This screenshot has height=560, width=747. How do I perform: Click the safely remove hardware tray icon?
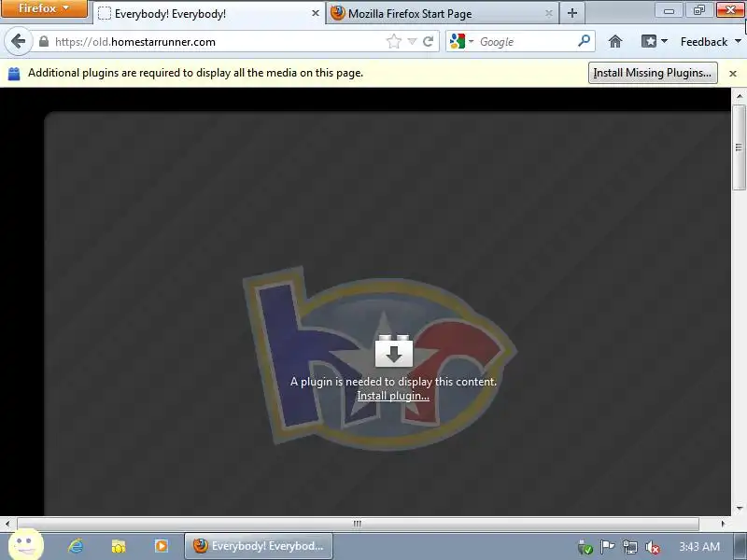coord(585,547)
